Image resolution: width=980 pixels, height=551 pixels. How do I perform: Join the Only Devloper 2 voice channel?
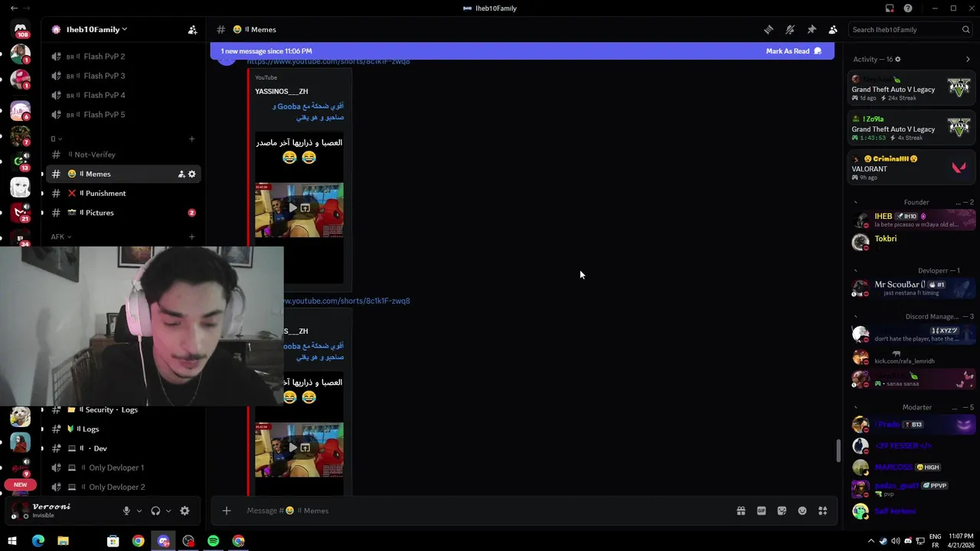[122, 487]
